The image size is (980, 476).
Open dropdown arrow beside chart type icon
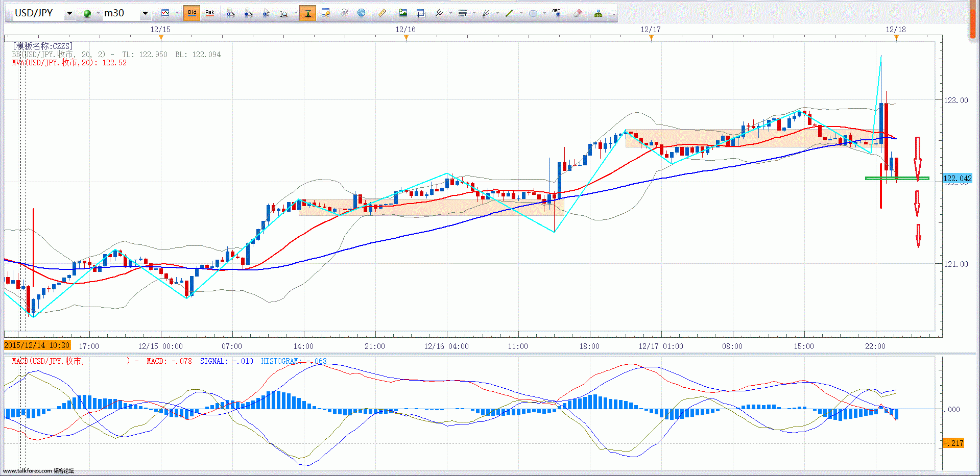pos(177,13)
